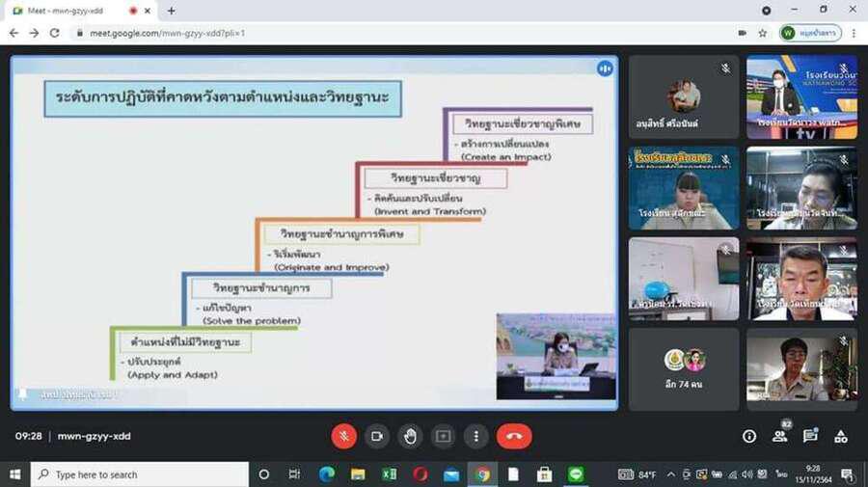
Task: Unmute the microphone in Meet
Action: click(x=344, y=436)
